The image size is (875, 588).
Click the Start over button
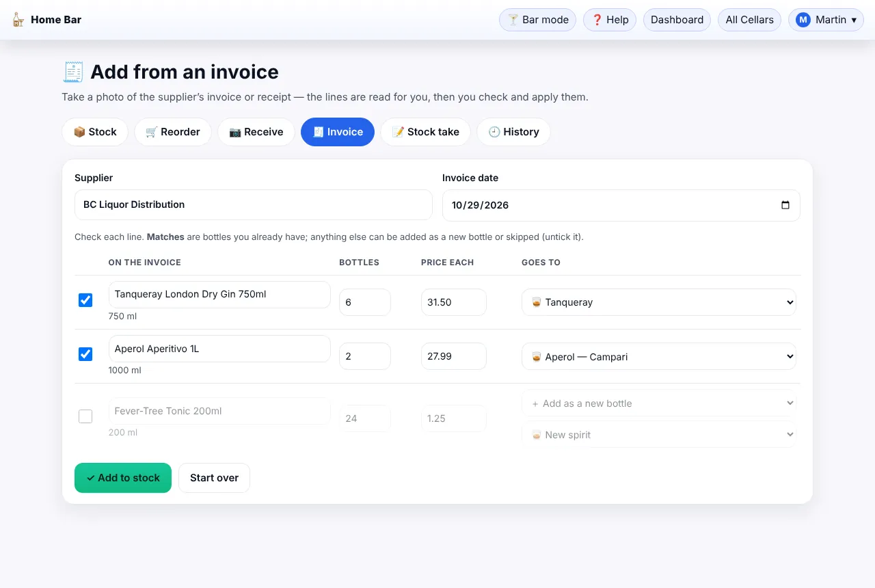pyautogui.click(x=214, y=478)
